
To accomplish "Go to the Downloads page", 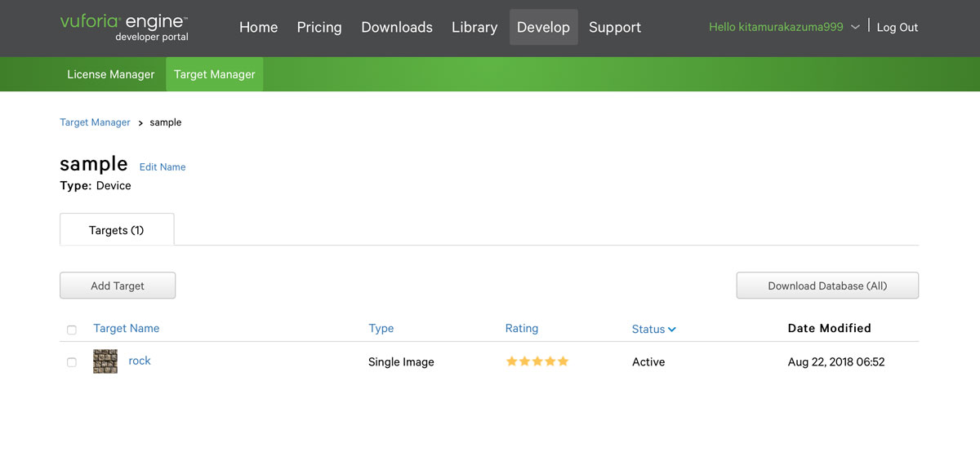I will tap(397, 27).
